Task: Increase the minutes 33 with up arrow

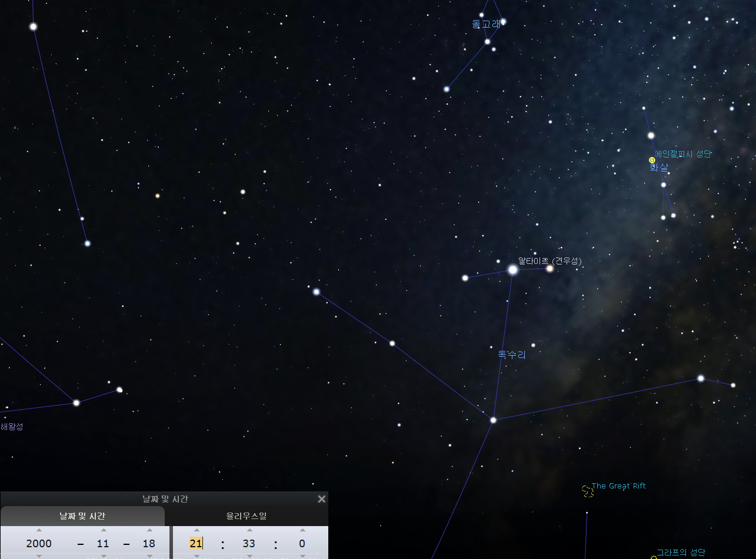Action: 249,530
